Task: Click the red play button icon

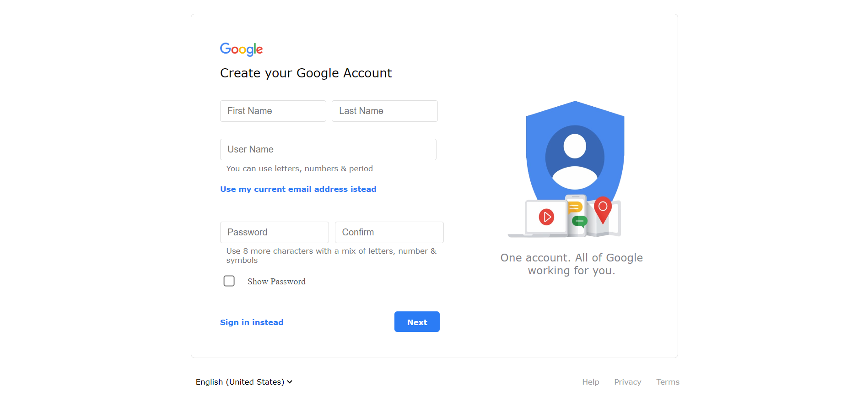Action: point(546,217)
